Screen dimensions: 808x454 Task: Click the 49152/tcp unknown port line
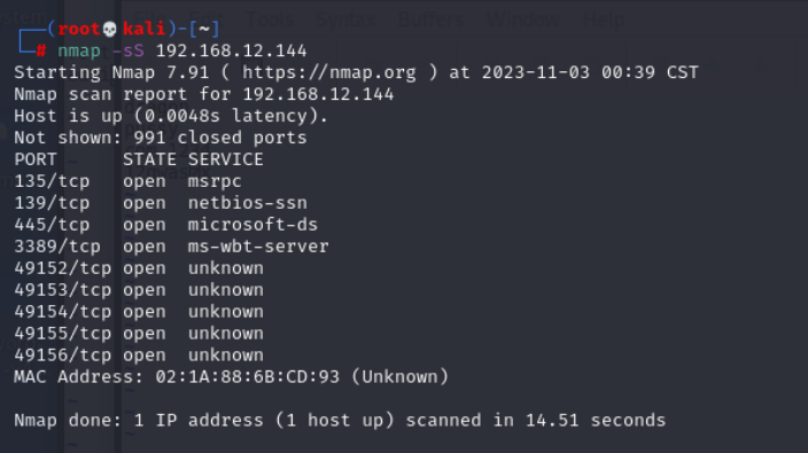(x=138, y=268)
